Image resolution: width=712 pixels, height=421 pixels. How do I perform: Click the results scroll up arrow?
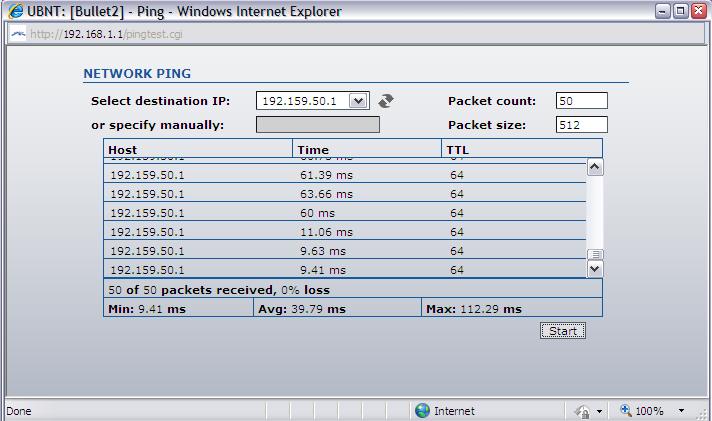click(x=595, y=167)
